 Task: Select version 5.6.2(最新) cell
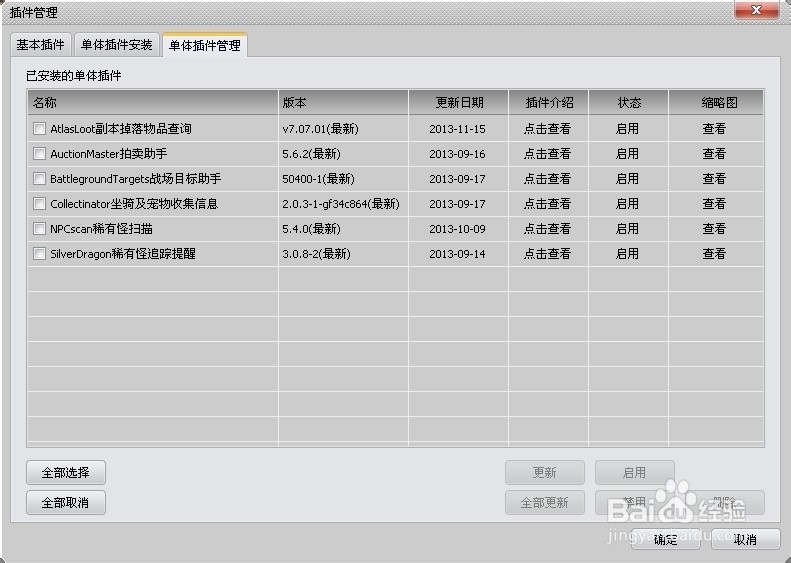pos(312,153)
